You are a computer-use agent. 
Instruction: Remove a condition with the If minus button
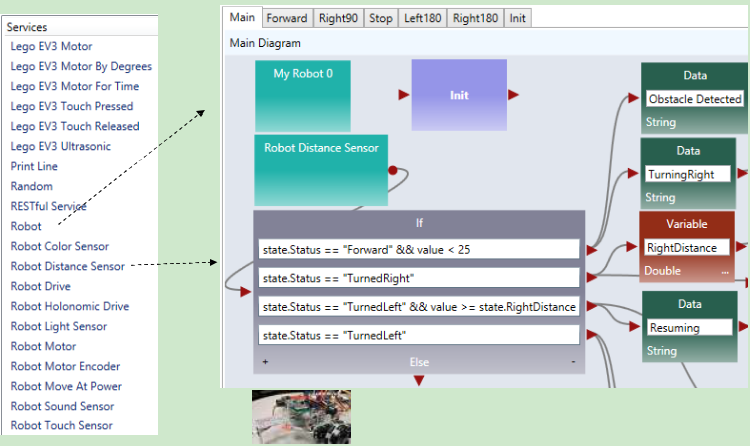pos(573,361)
